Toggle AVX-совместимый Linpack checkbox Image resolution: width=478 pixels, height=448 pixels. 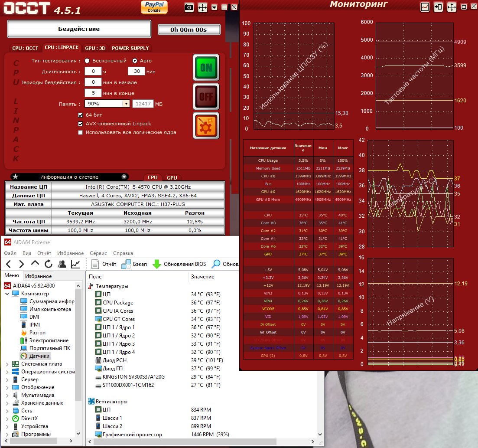coord(81,124)
